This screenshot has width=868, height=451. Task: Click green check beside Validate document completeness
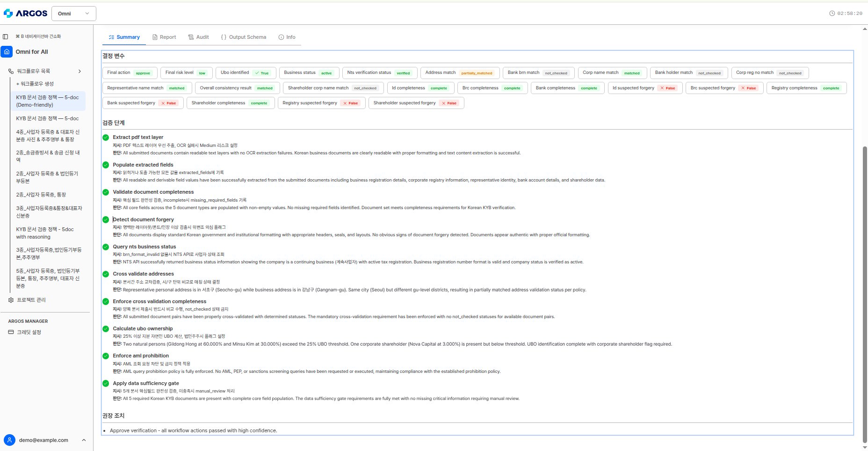106,192
